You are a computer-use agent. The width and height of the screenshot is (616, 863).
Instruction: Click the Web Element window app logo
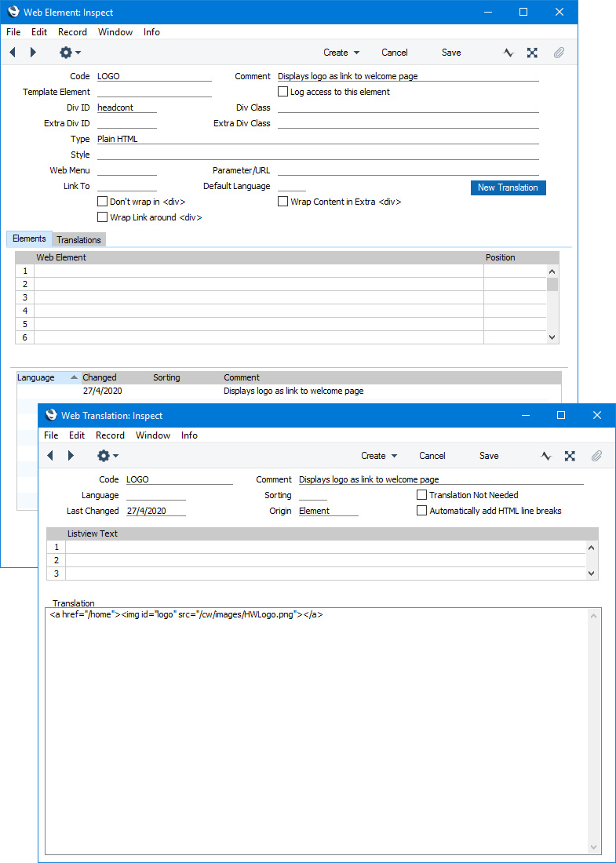(x=13, y=12)
